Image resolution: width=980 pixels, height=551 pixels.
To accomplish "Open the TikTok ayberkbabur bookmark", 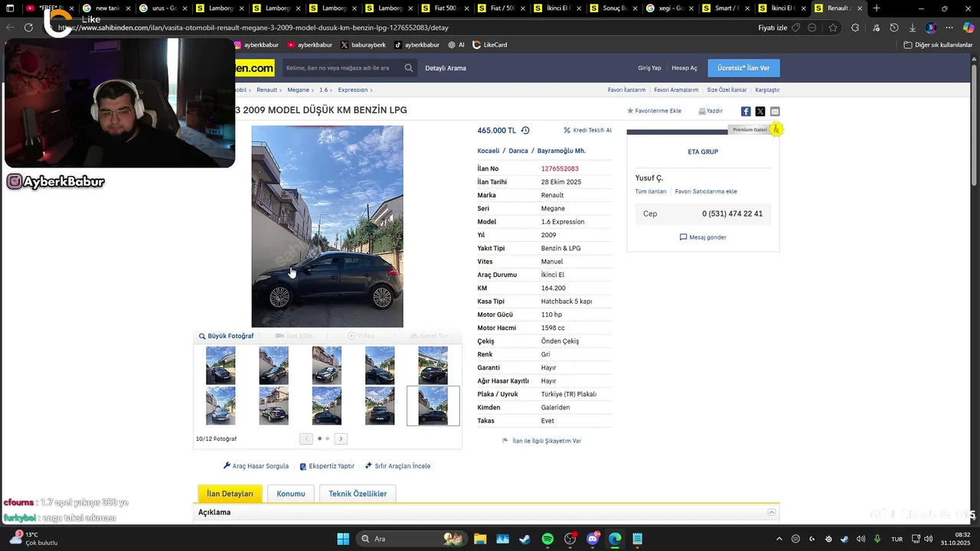I will click(x=416, y=45).
